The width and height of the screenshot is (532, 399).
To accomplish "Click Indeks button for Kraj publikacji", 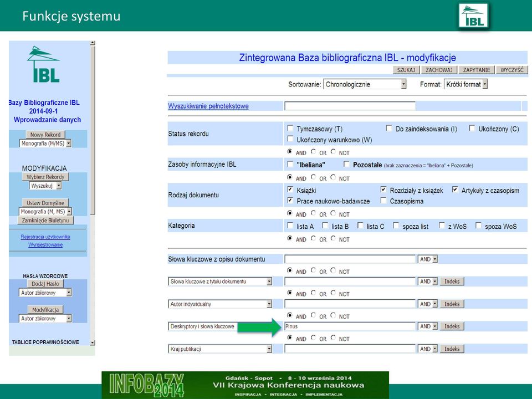I will pos(452,349).
